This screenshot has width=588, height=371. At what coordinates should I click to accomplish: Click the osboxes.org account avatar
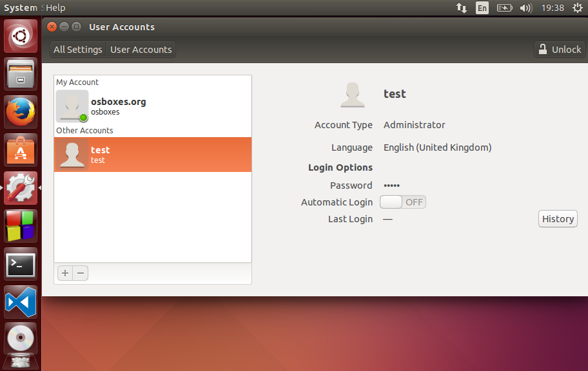point(72,106)
